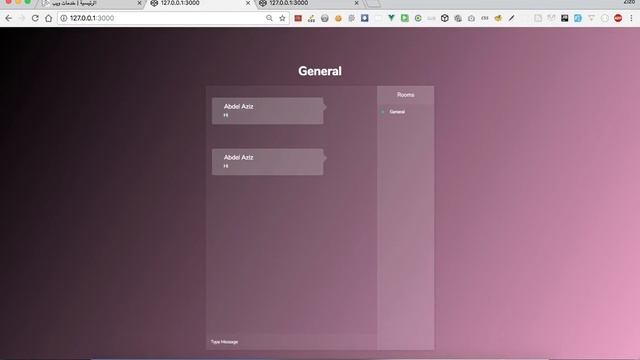This screenshot has width=640, height=360.
Task: Switch to the middle 127.0.0.1:3000 tab
Action: (x=200, y=4)
